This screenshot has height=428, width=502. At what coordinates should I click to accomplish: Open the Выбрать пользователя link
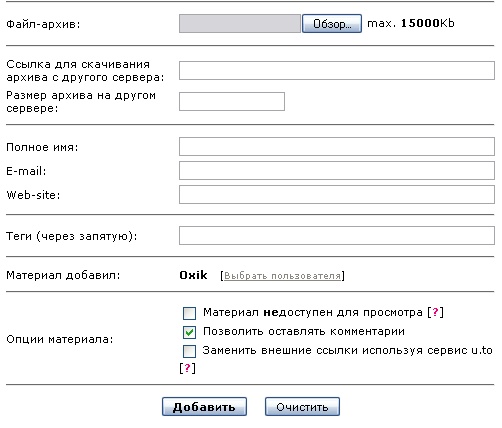(282, 276)
